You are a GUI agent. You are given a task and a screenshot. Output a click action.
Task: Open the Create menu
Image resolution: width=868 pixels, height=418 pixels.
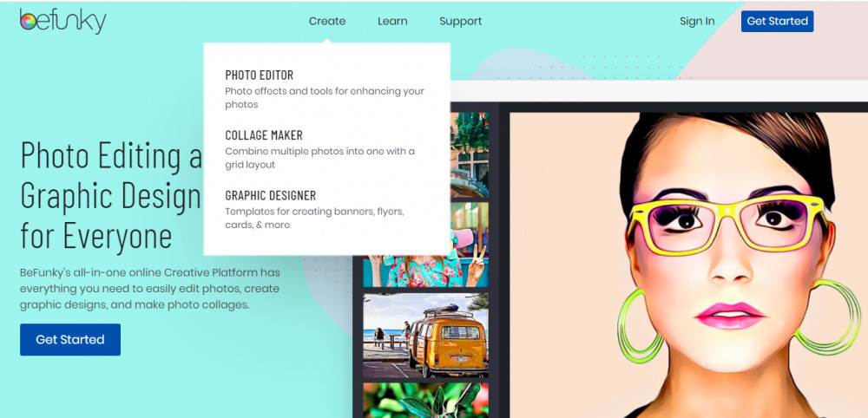327,21
